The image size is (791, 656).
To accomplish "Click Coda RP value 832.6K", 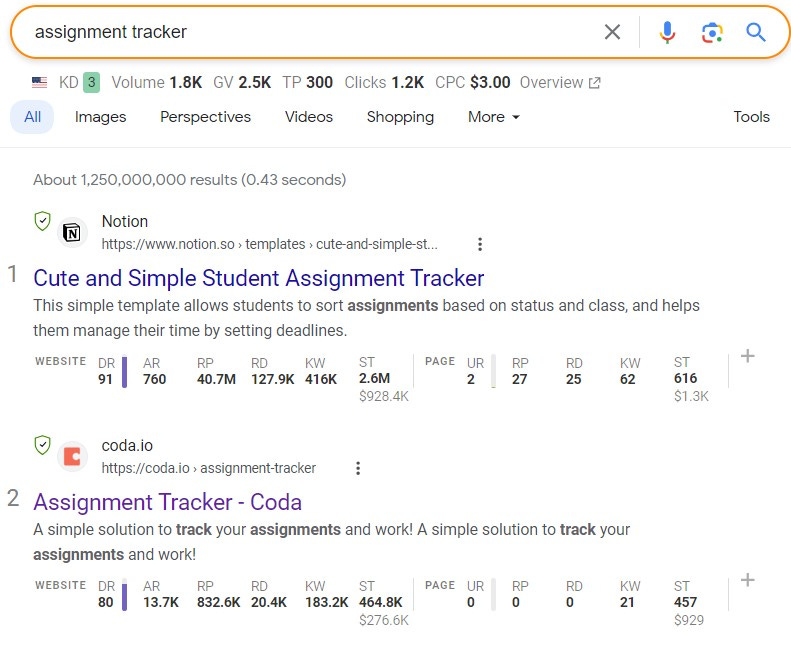I will tap(218, 602).
